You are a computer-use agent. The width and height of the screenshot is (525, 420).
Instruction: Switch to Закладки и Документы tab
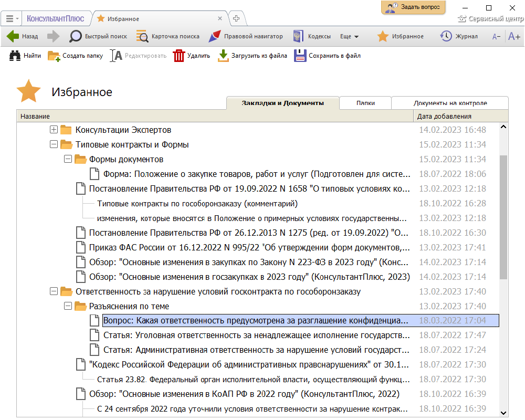tap(282, 103)
